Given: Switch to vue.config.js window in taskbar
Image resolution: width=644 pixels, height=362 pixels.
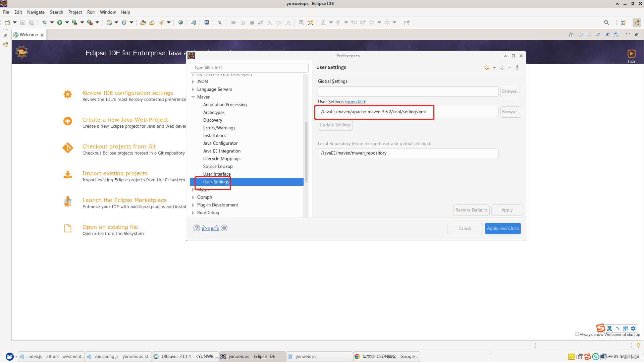Looking at the screenshot, I should click(x=118, y=357).
